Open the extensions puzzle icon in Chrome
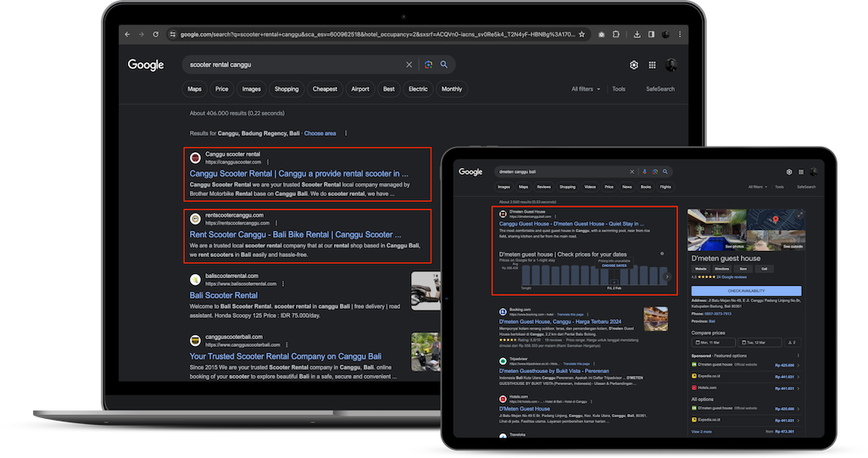Image resolution: width=868 pixels, height=458 pixels. pyautogui.click(x=615, y=34)
